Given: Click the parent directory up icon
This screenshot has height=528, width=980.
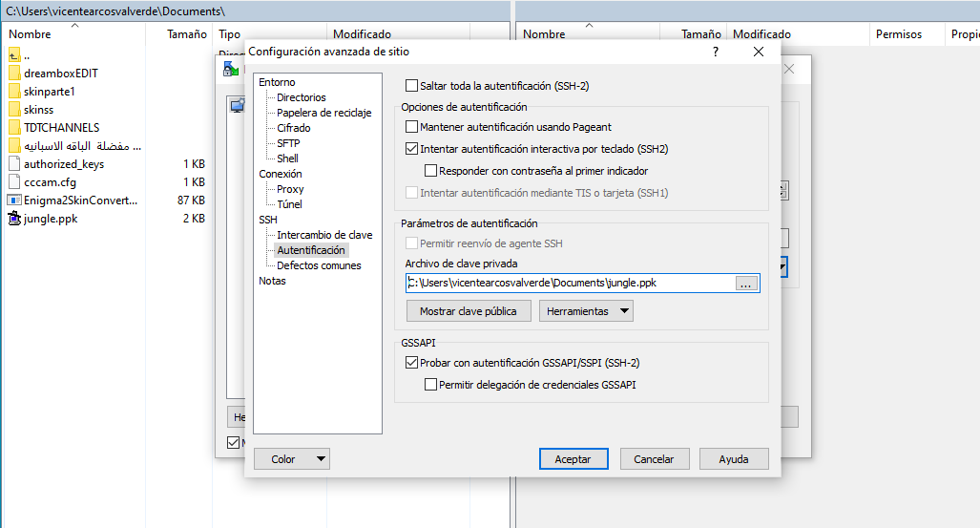Looking at the screenshot, I should click(13, 54).
